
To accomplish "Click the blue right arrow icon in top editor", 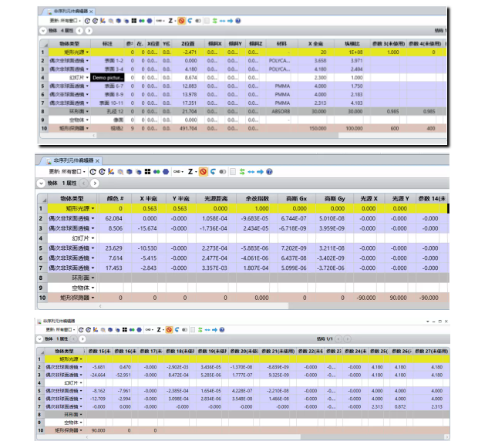I will click(230, 21).
